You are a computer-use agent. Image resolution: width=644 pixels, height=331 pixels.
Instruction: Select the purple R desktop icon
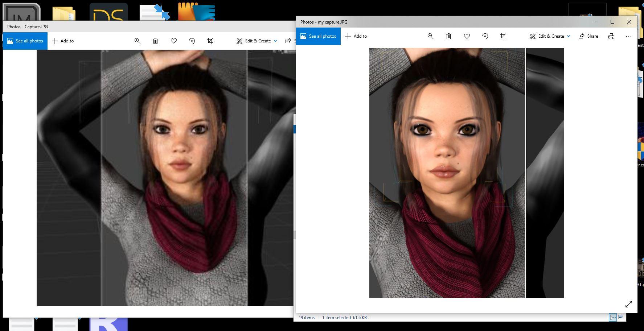point(108,324)
